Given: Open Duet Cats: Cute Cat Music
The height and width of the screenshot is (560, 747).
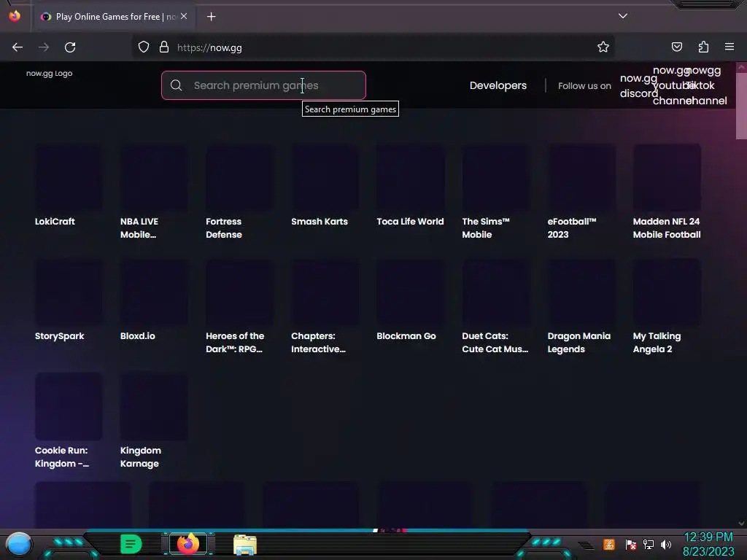Looking at the screenshot, I should [496, 306].
